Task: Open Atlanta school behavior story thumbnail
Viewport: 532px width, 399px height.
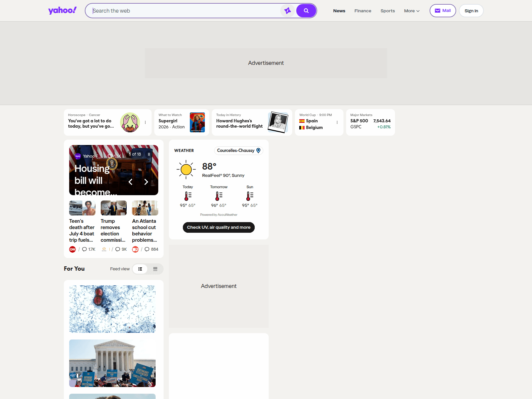Action: (145, 208)
